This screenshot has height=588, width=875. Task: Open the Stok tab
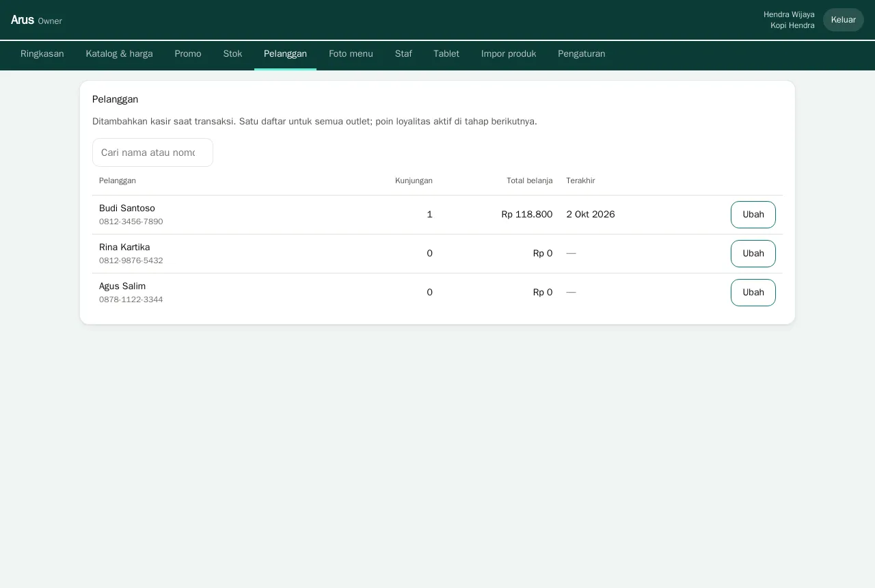(232, 54)
